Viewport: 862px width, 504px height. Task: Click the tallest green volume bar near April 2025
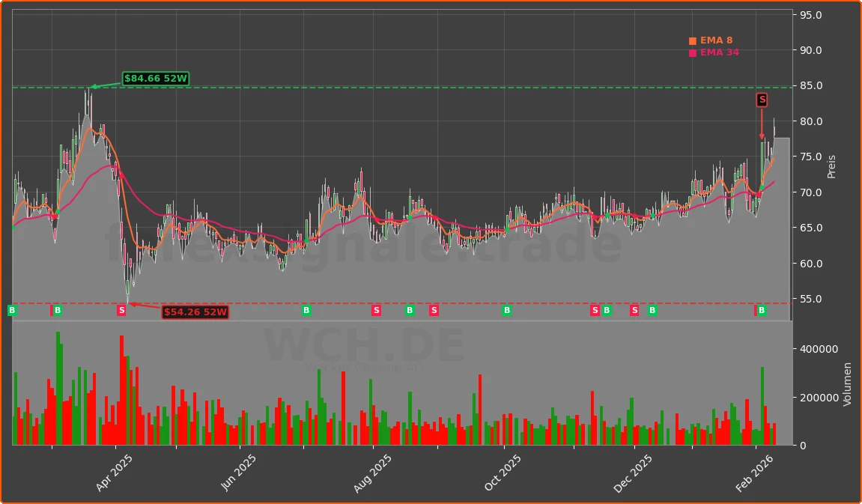click(58, 374)
